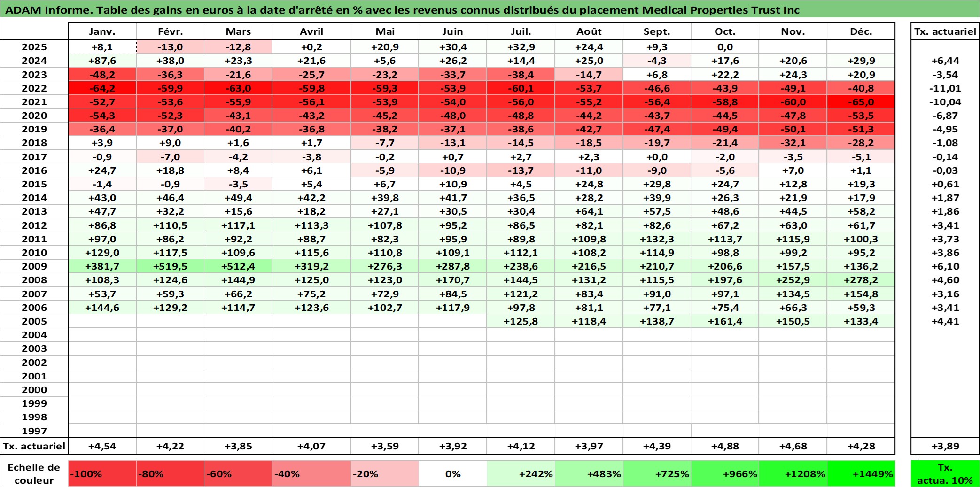Click bottom rate +4,54 under Janv.
Image resolution: width=980 pixels, height=487 pixels.
click(x=102, y=446)
